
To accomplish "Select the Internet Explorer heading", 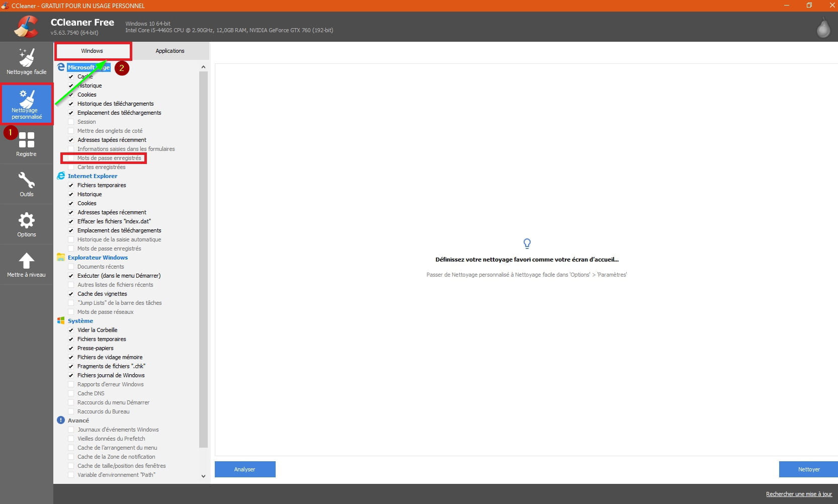I will coord(93,176).
